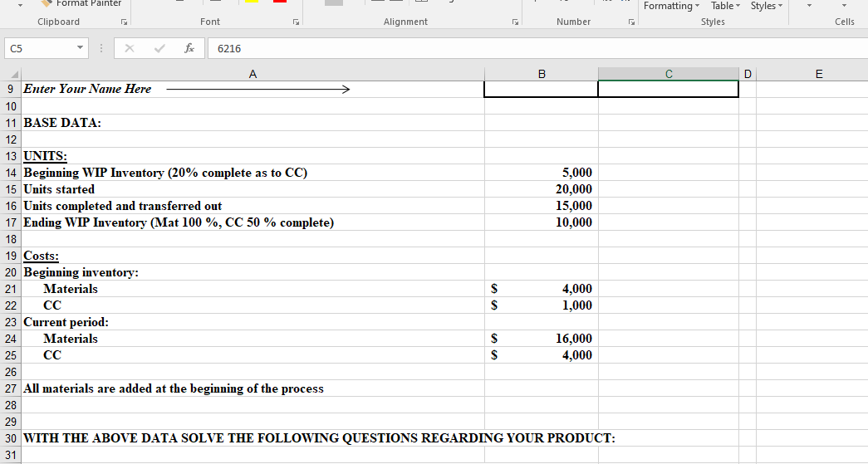Click the Select All corner triangle
This screenshot has height=464, width=868.
point(14,74)
